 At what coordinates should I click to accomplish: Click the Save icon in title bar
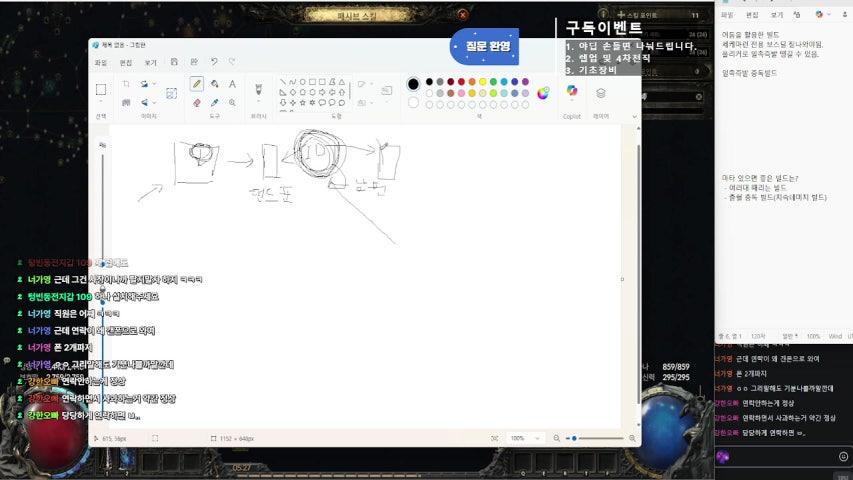(x=174, y=62)
